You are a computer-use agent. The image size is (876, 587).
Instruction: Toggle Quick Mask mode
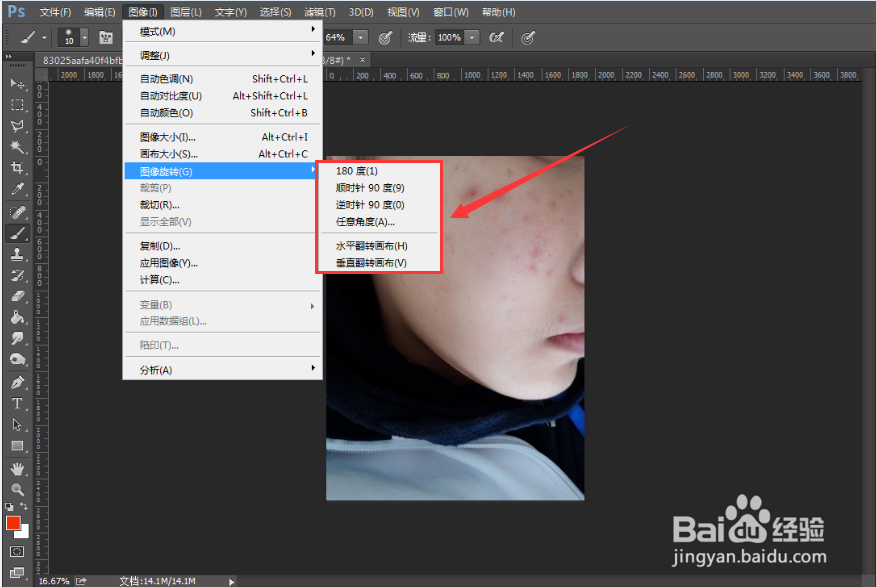click(x=17, y=551)
